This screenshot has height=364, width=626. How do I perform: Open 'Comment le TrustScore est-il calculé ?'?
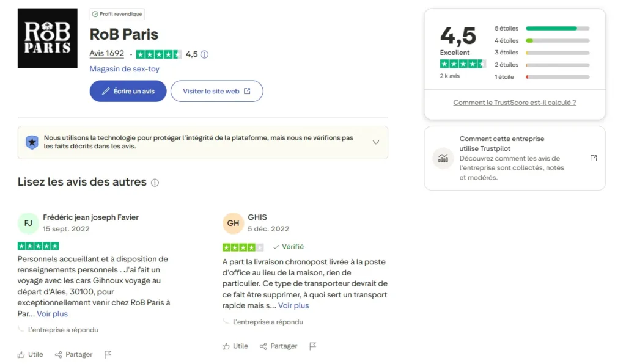tap(514, 102)
